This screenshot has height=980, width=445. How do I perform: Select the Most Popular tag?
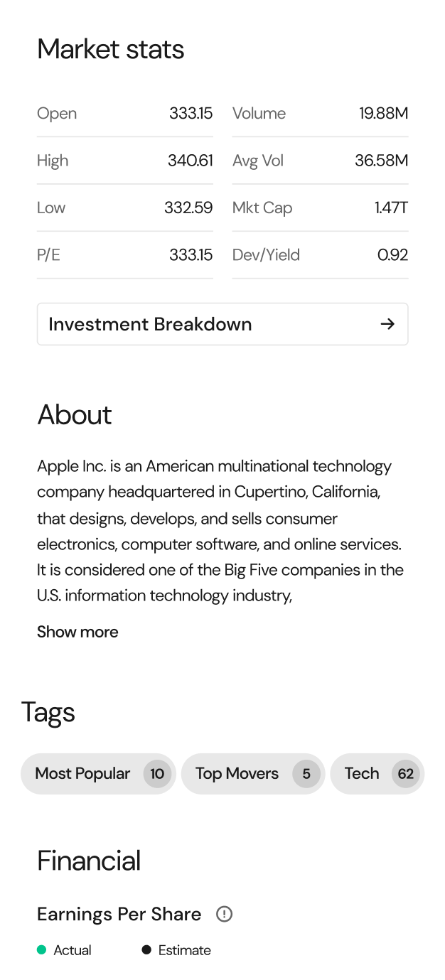[98, 773]
